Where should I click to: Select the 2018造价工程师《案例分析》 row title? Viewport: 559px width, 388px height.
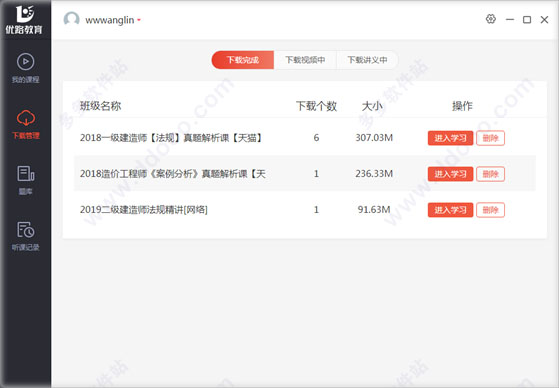pyautogui.click(x=173, y=174)
